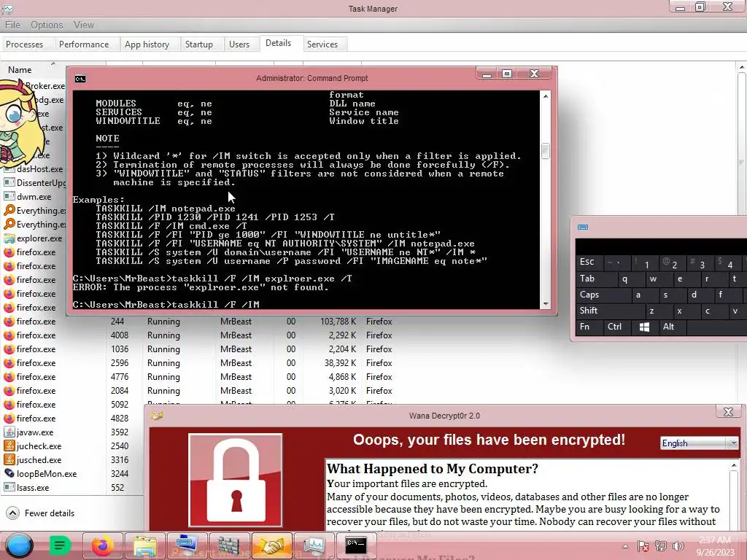
Task: Tap the Esc key on on-screen keyboard
Action: 589,262
